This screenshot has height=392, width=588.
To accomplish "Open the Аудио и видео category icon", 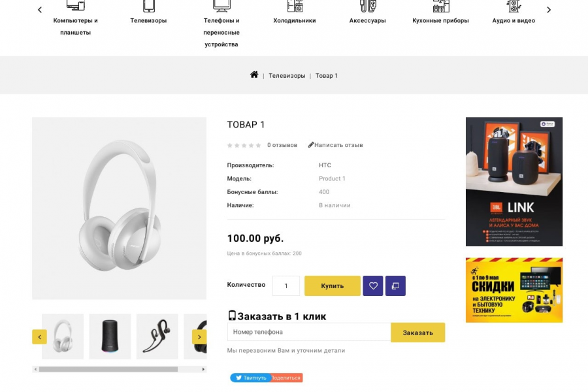I will pos(514,7).
